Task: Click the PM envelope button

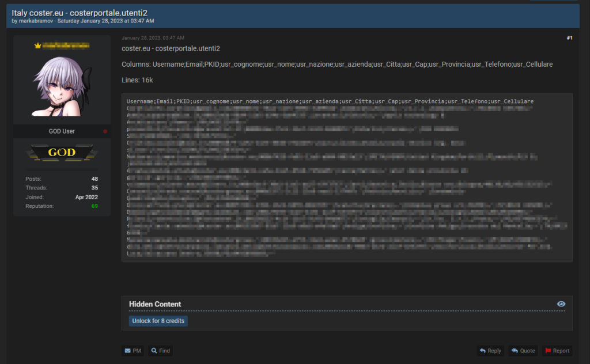Action: 133,351
